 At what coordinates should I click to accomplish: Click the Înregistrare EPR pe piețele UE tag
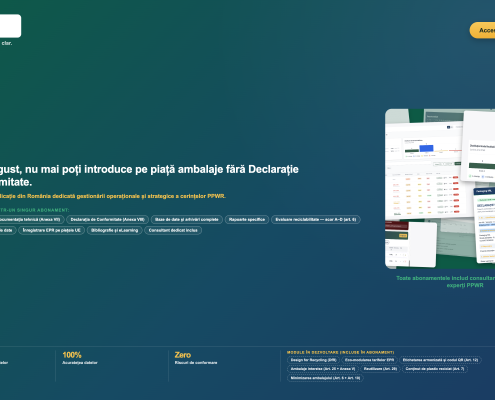click(52, 230)
